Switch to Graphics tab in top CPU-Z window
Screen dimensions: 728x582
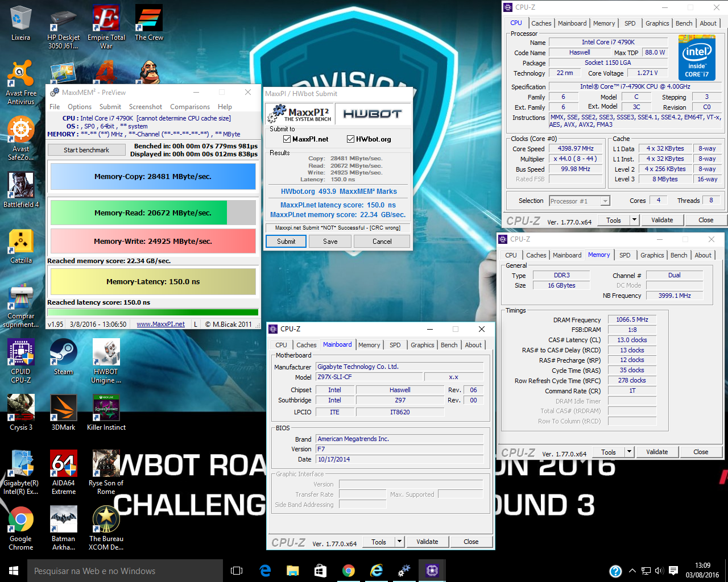coord(657,23)
